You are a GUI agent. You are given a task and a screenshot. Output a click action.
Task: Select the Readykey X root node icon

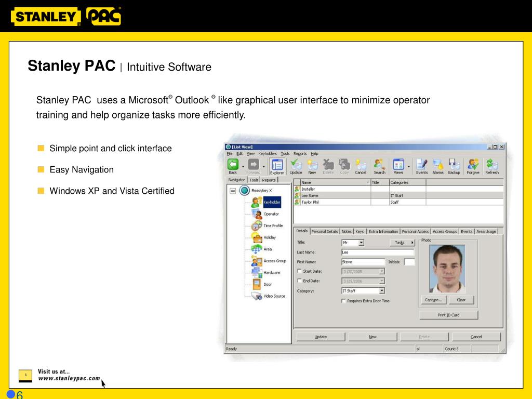244,190
